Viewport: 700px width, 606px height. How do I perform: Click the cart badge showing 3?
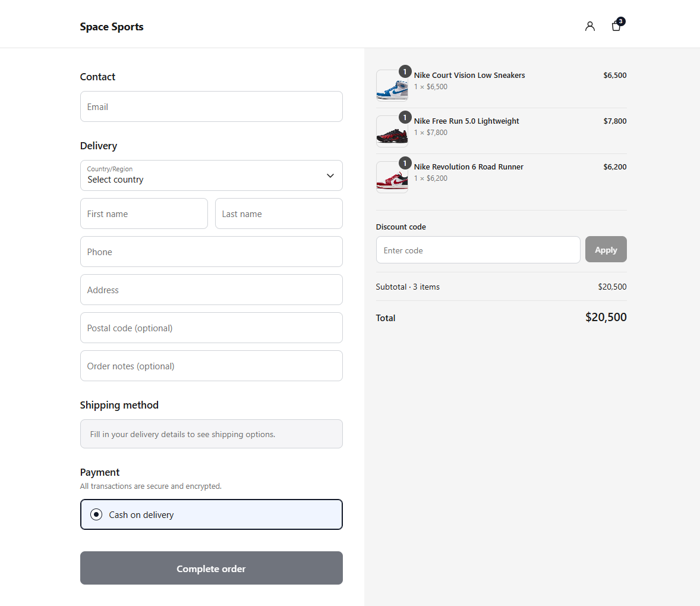pyautogui.click(x=620, y=21)
